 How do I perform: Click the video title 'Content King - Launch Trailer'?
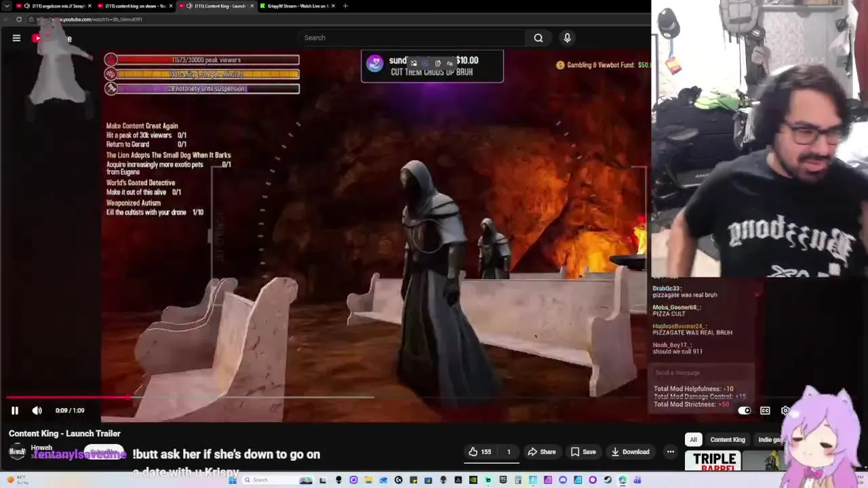click(x=64, y=434)
